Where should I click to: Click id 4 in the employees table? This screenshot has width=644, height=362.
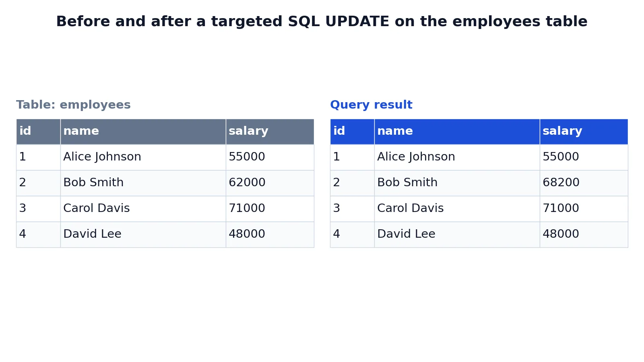38,234
